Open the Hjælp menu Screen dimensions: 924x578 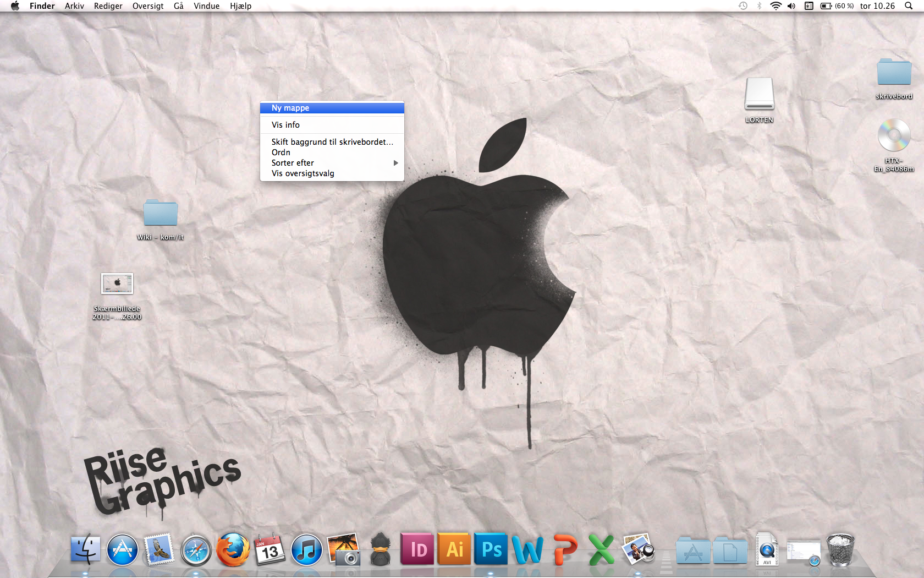pyautogui.click(x=241, y=6)
